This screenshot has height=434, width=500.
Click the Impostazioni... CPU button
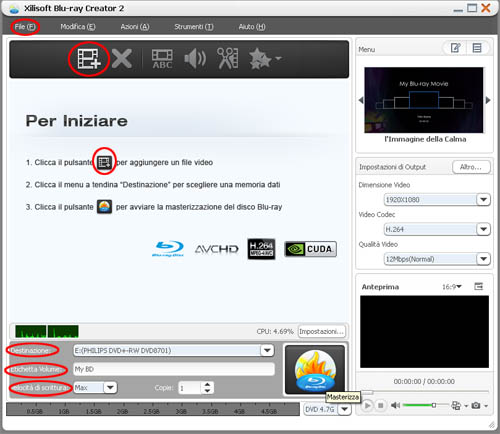click(321, 331)
